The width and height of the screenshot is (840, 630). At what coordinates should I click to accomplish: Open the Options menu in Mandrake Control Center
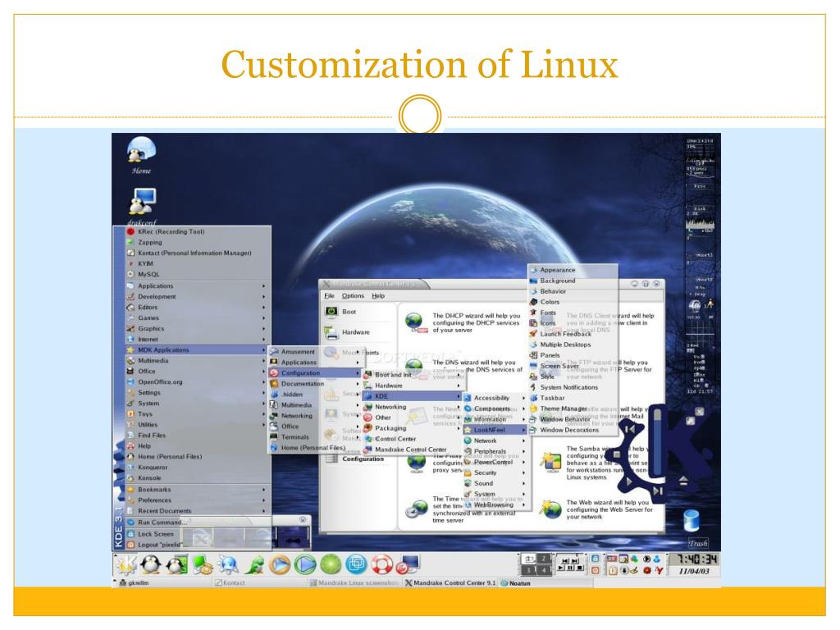[x=353, y=295]
